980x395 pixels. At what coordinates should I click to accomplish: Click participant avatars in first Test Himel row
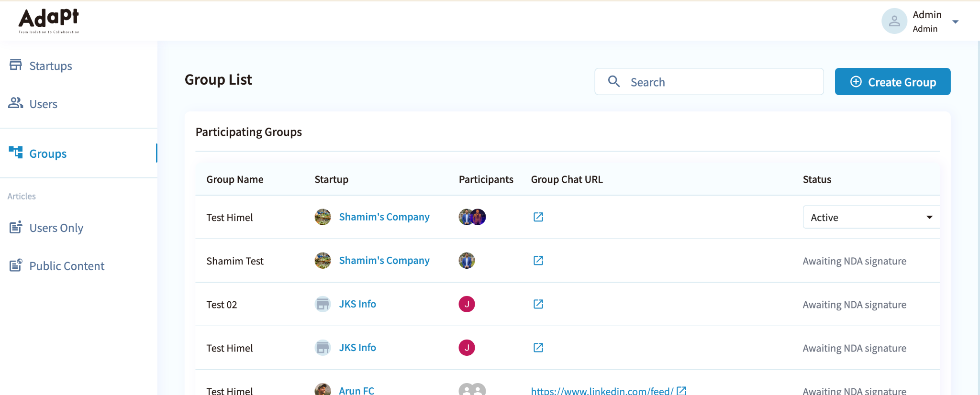coord(472,217)
